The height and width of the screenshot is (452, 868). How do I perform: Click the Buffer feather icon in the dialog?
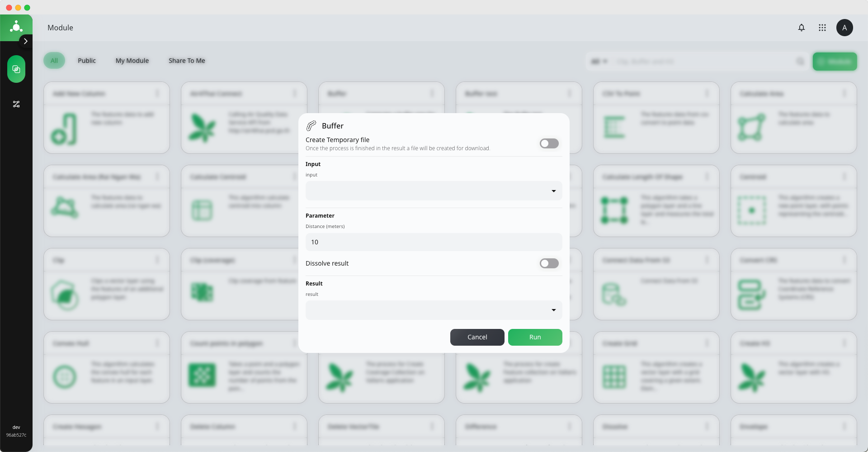311,126
